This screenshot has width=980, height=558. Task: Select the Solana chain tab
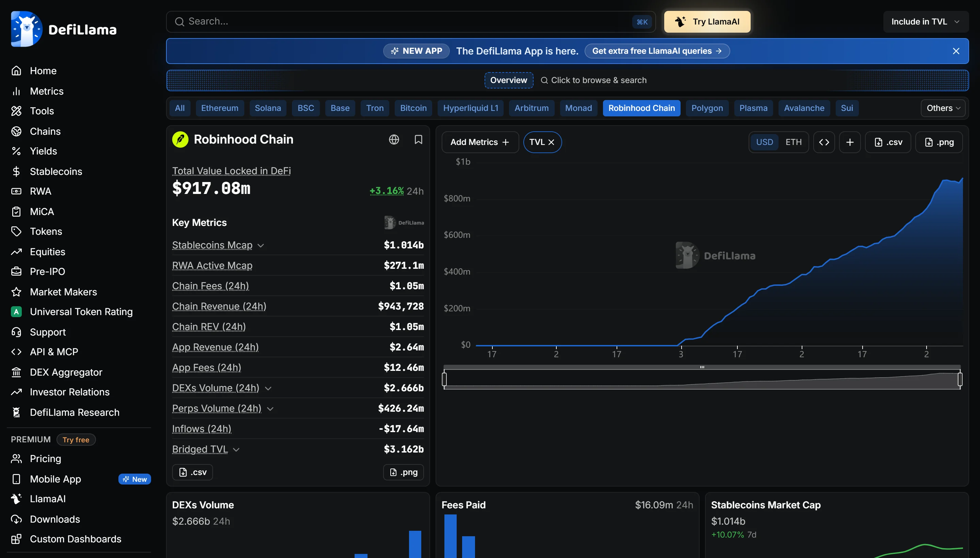click(x=267, y=108)
